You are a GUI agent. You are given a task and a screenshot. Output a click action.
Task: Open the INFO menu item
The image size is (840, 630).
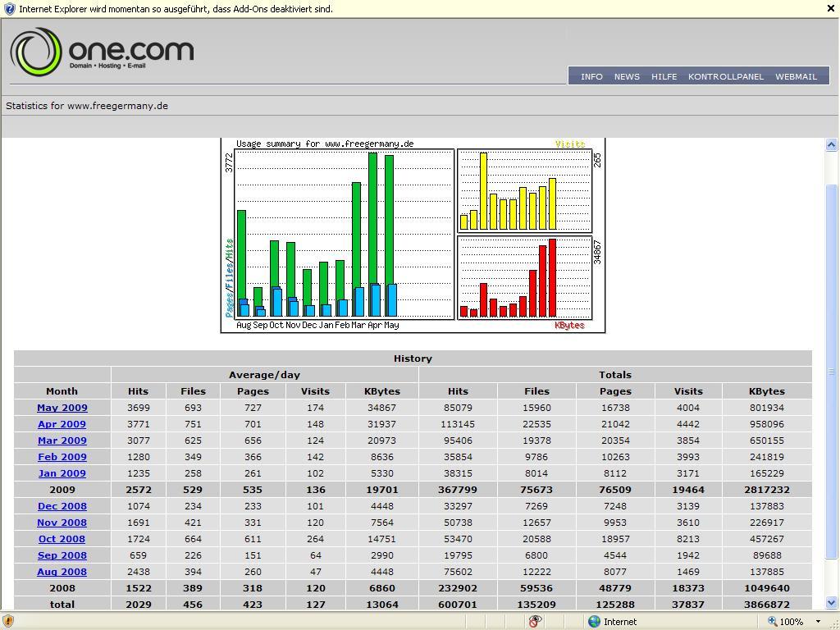point(591,76)
